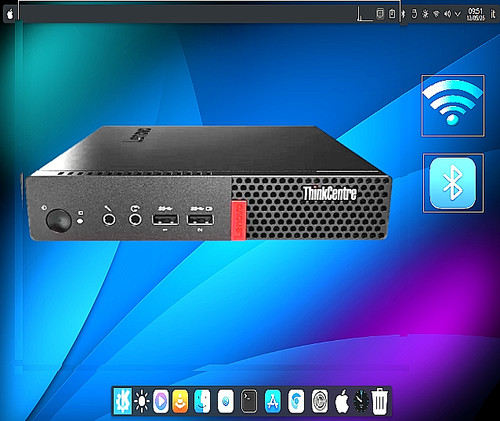Launch the terminal icon in dock
500x421 pixels.
(x=249, y=401)
